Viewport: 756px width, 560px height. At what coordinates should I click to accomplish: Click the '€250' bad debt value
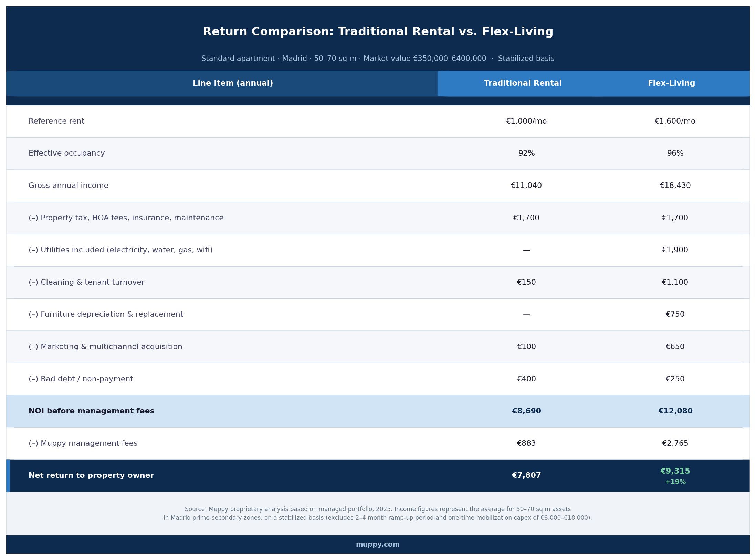[x=675, y=379]
